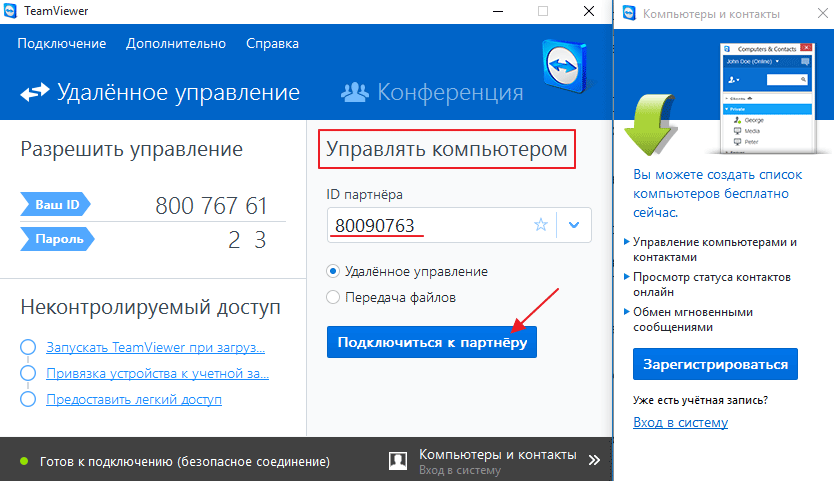
Task: Click the conference people icon
Action: [355, 93]
